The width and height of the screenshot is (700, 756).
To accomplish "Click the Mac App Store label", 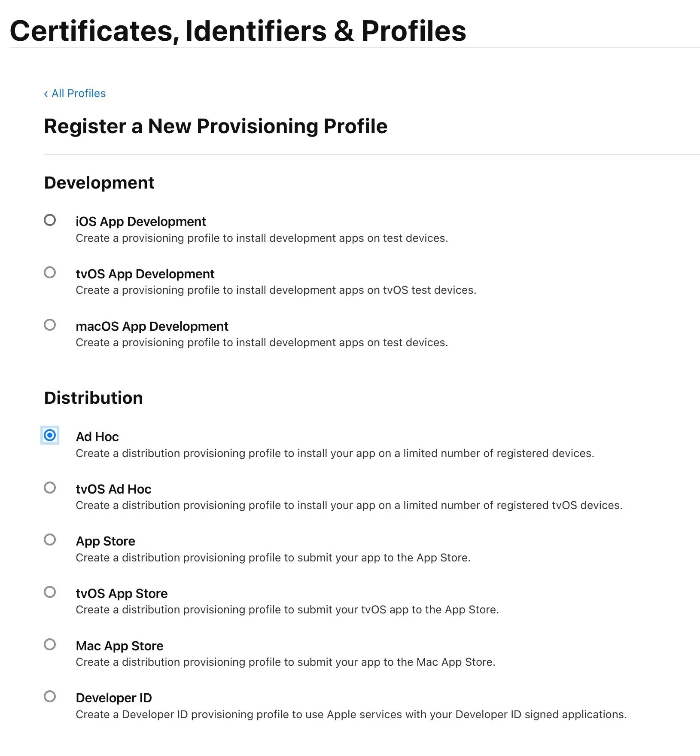I will click(x=120, y=646).
